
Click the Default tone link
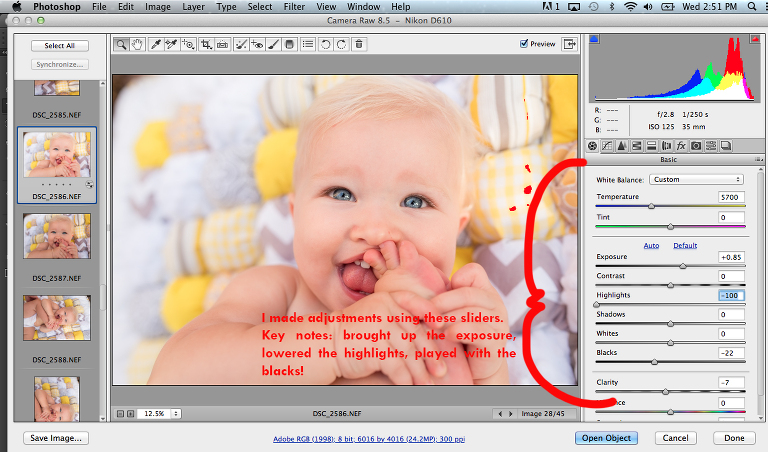[x=685, y=245]
